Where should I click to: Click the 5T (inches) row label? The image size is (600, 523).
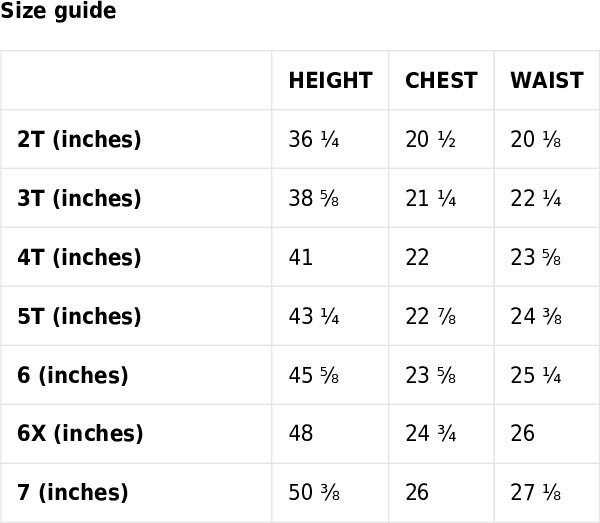[79, 316]
